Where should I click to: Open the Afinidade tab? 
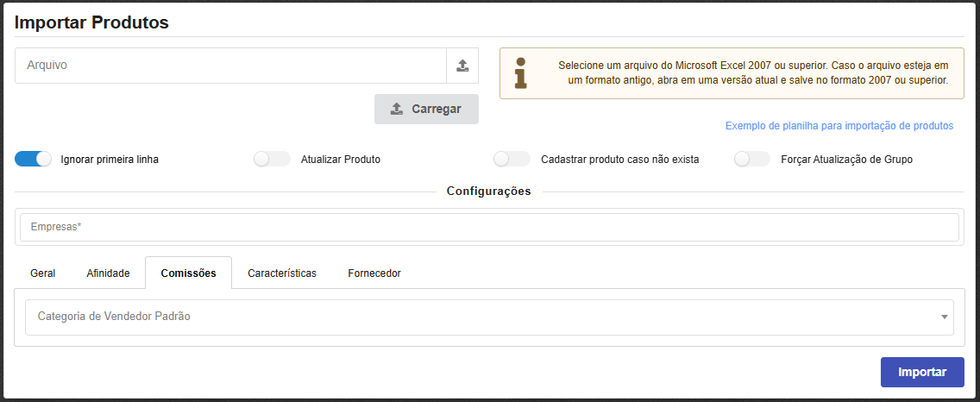pyautogui.click(x=108, y=273)
